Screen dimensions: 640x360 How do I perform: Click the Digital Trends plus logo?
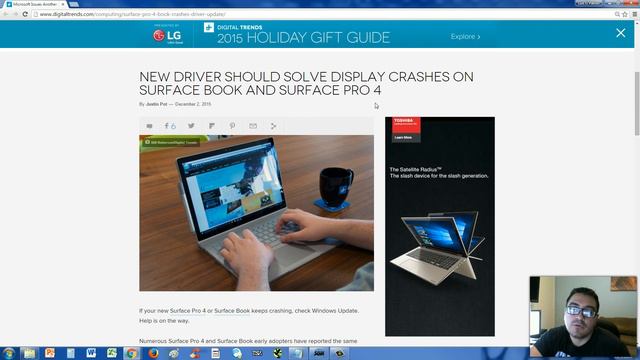tap(209, 27)
